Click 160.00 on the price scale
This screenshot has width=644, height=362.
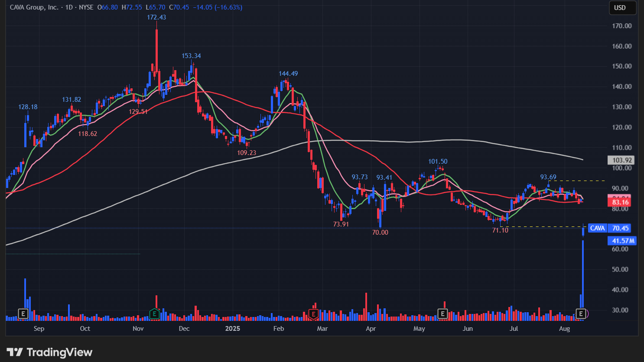pos(622,46)
